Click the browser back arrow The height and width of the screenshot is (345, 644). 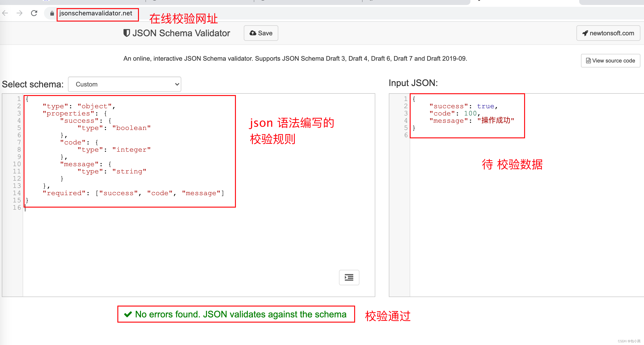(x=5, y=13)
